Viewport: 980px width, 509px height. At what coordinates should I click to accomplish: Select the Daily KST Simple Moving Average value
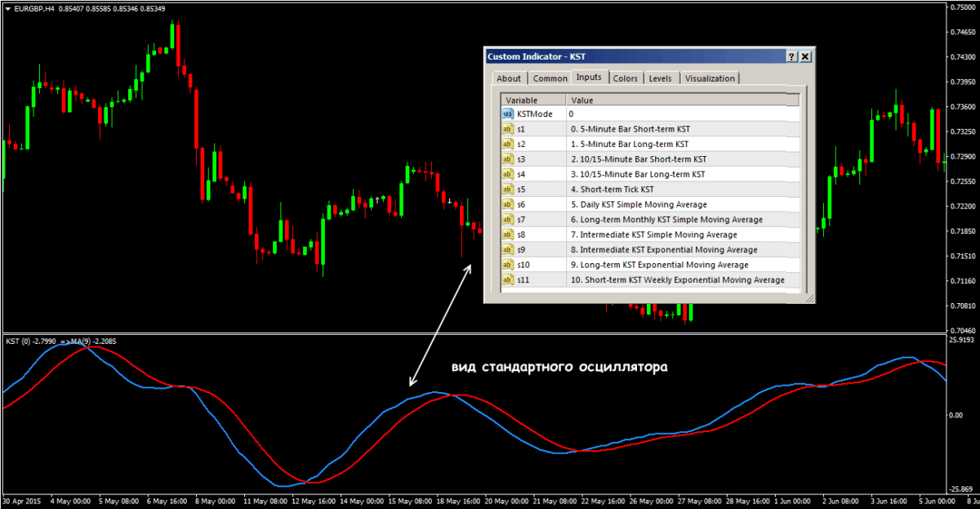coord(639,204)
